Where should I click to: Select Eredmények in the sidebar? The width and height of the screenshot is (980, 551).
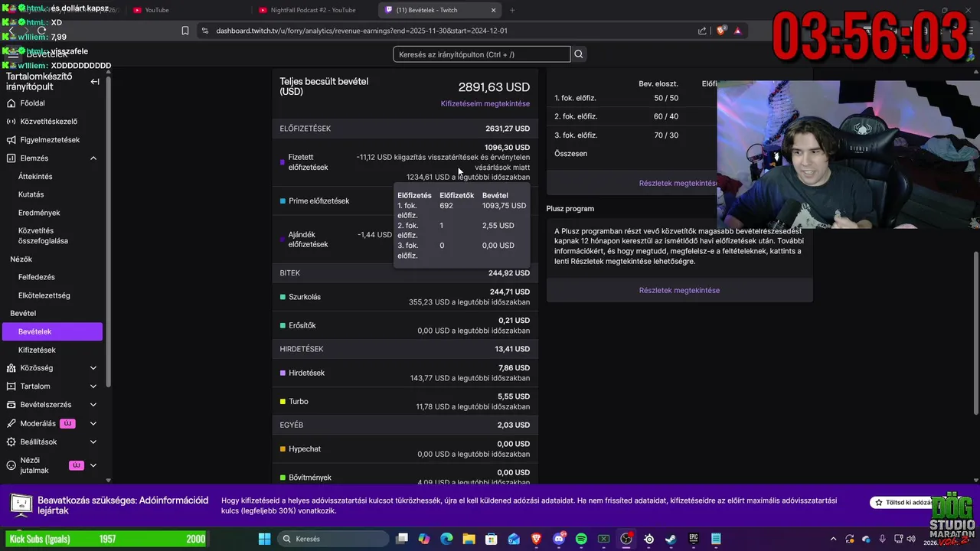(x=39, y=213)
